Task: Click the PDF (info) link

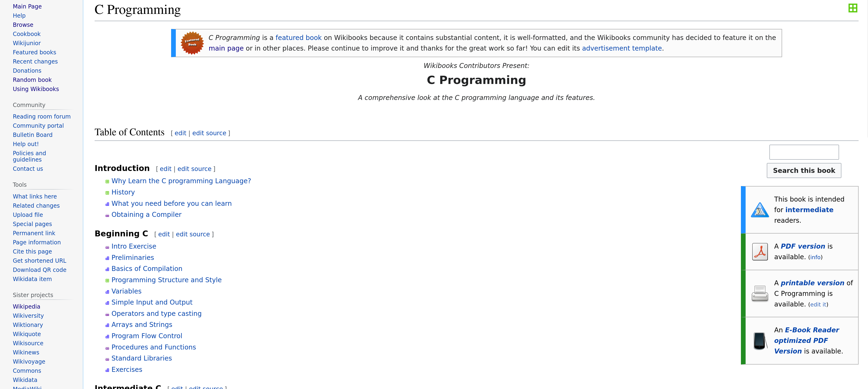Action: (815, 257)
